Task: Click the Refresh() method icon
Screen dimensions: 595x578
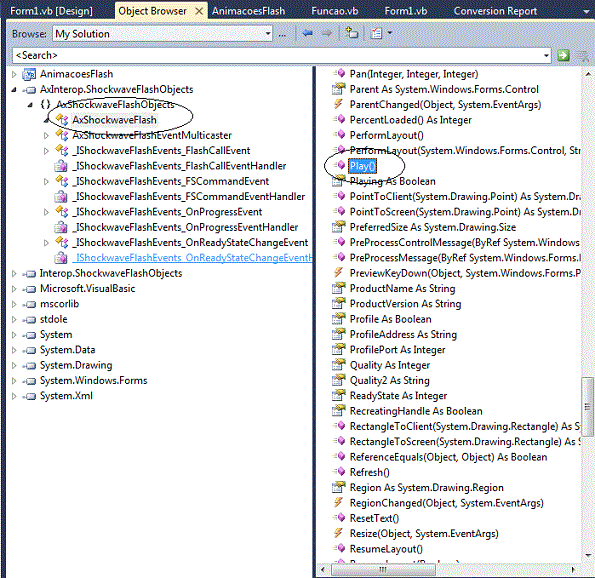Action: click(338, 472)
